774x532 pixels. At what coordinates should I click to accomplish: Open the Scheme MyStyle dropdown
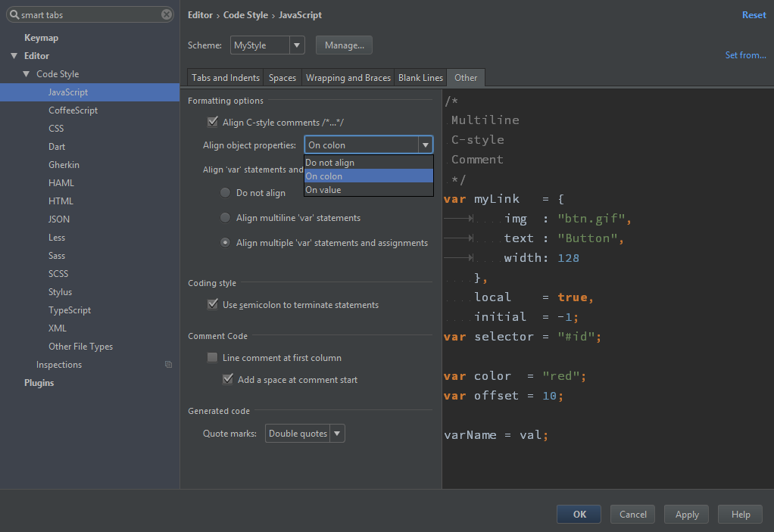[267, 45]
